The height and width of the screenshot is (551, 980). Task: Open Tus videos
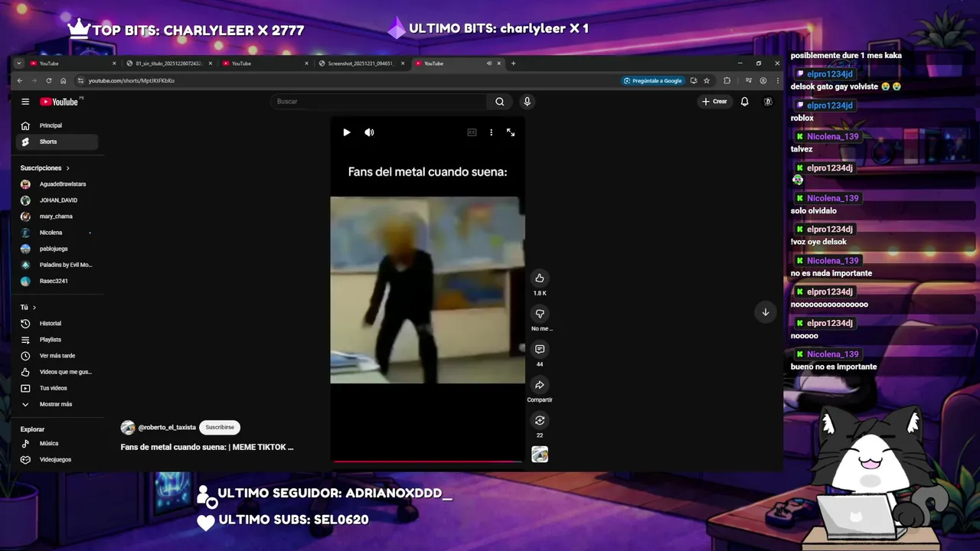(57, 388)
